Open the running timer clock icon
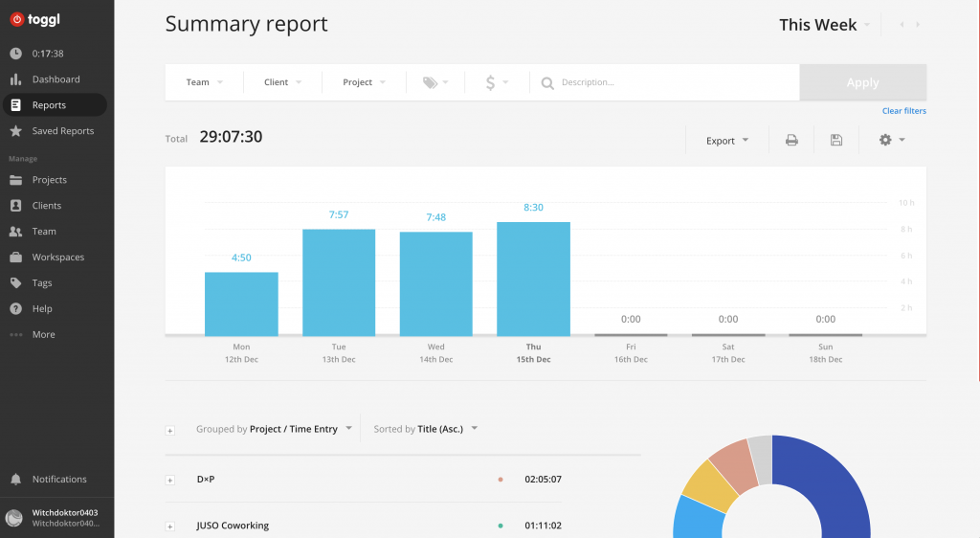980x538 pixels. pyautogui.click(x=15, y=54)
